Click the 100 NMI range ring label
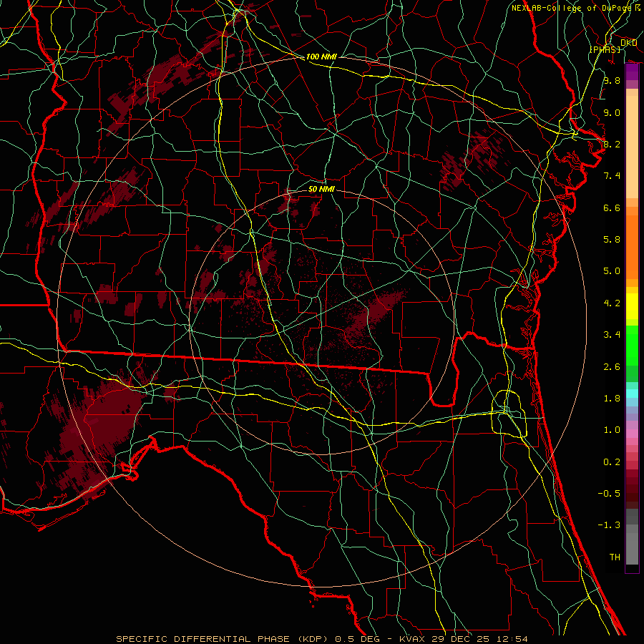This screenshot has height=644, width=644. click(x=321, y=57)
